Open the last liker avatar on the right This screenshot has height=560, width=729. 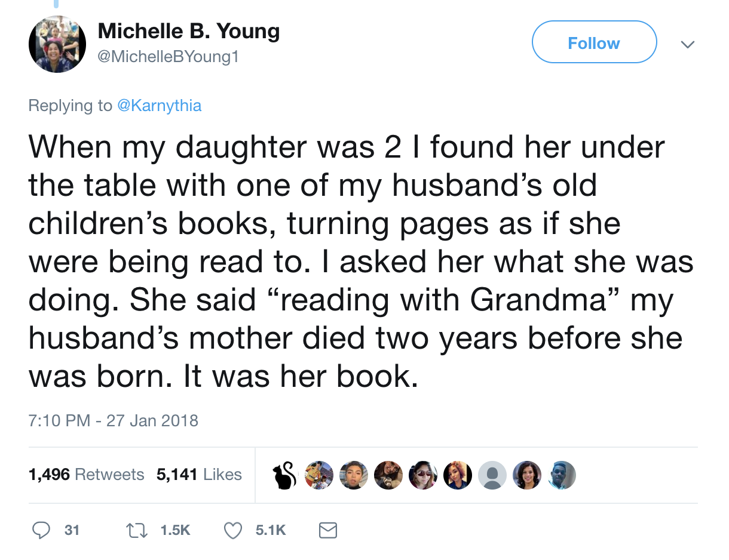pos(562,475)
